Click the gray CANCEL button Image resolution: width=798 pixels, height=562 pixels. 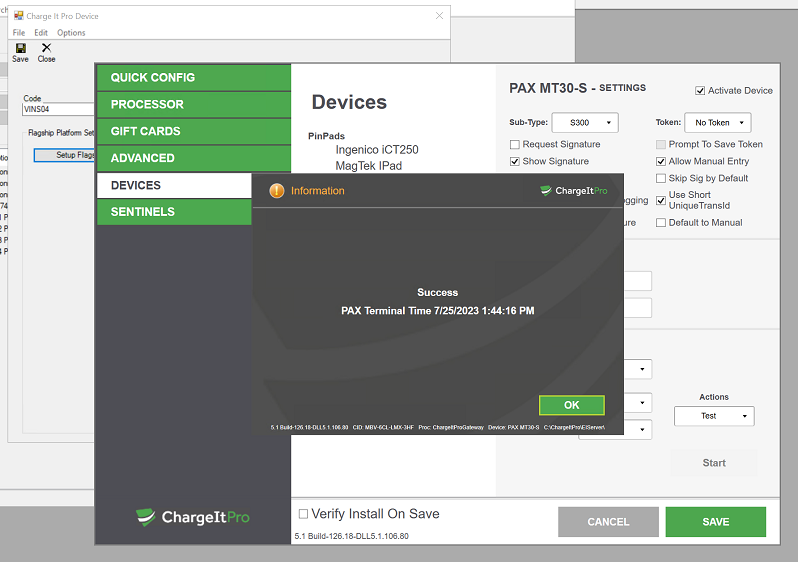(x=608, y=522)
